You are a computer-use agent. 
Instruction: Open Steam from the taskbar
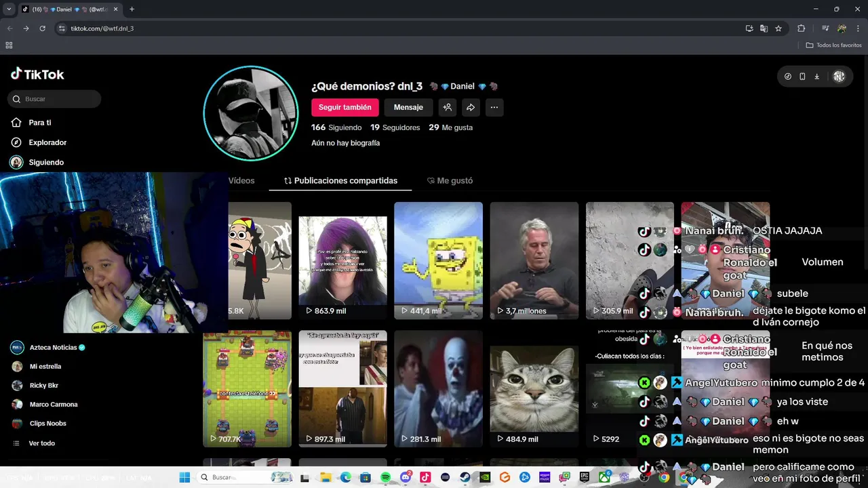coord(465,477)
